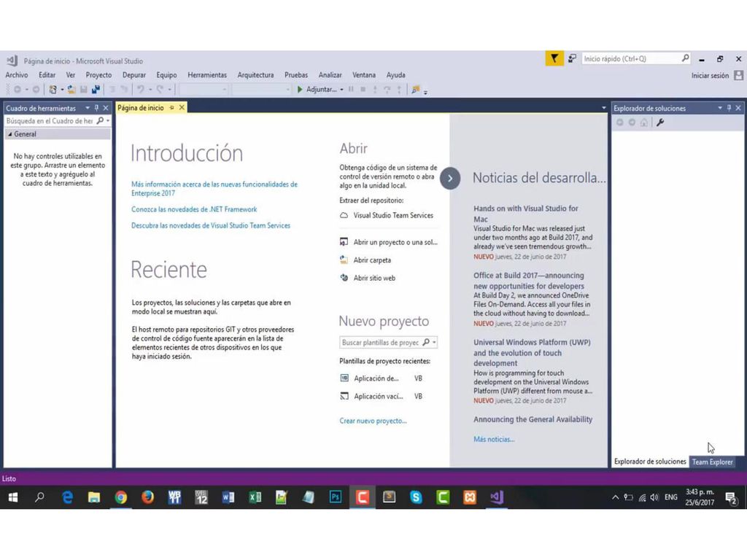Open the Archivo menu
747x560 pixels.
tap(17, 75)
